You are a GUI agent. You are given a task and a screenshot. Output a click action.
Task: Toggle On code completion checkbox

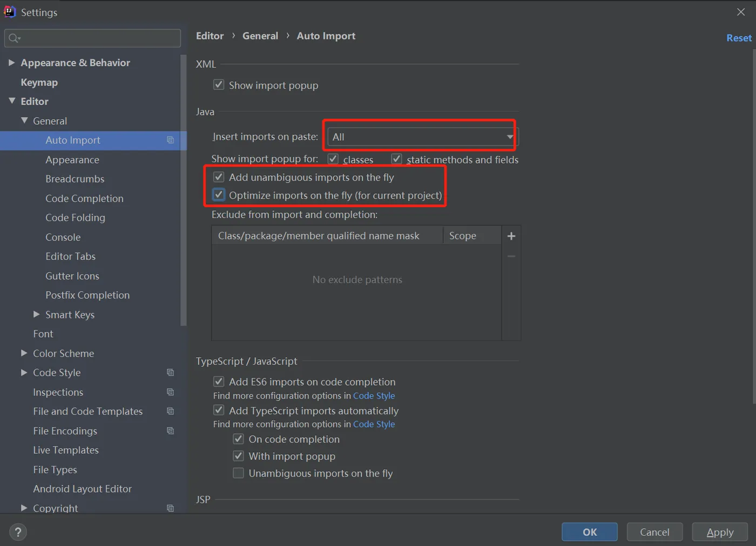coord(238,439)
